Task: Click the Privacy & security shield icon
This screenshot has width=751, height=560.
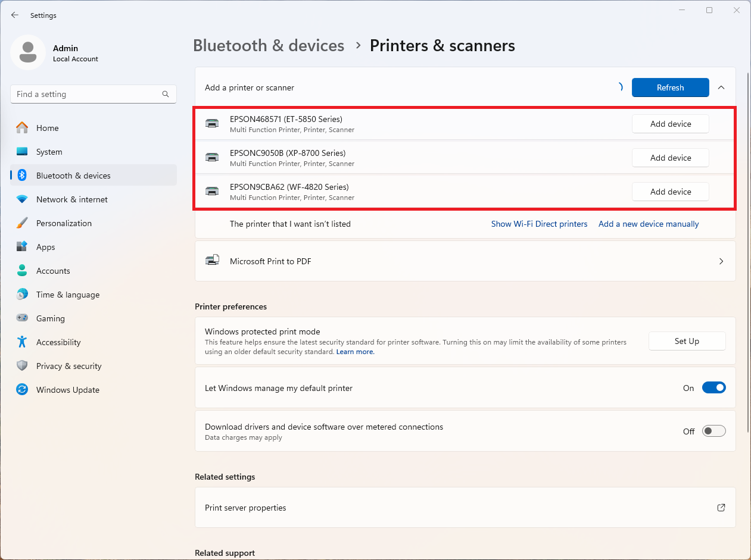Action: click(x=22, y=366)
